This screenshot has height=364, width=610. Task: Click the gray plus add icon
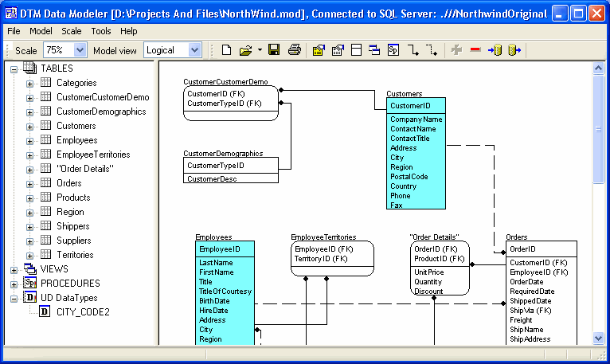tap(456, 50)
